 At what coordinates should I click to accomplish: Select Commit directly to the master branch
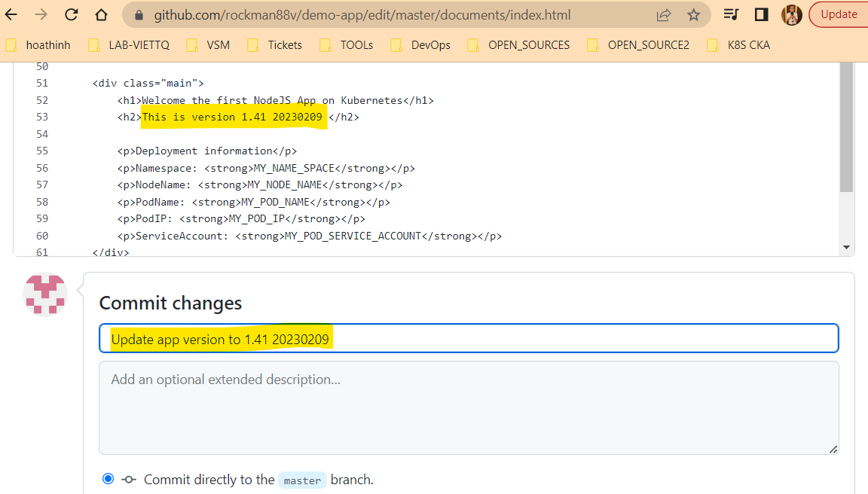point(108,479)
